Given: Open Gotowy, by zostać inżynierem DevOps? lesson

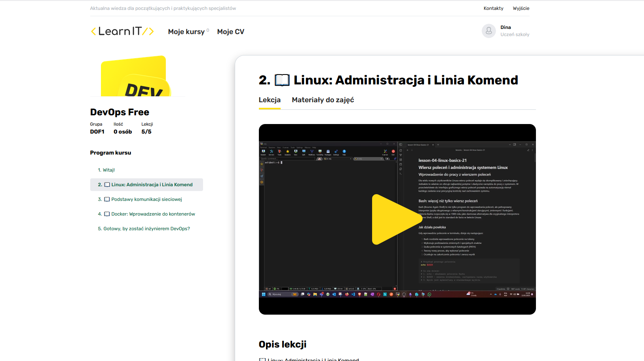Looking at the screenshot, I should pos(146,229).
